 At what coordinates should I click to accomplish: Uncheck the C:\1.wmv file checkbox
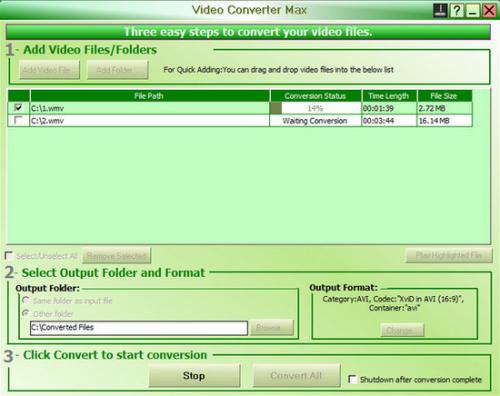click(x=18, y=108)
